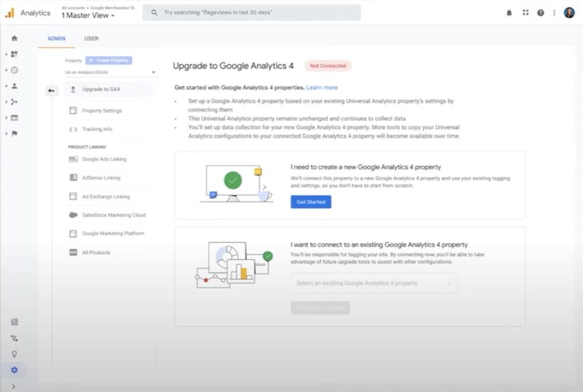
Task: Open the Learn more link
Action: click(x=322, y=87)
